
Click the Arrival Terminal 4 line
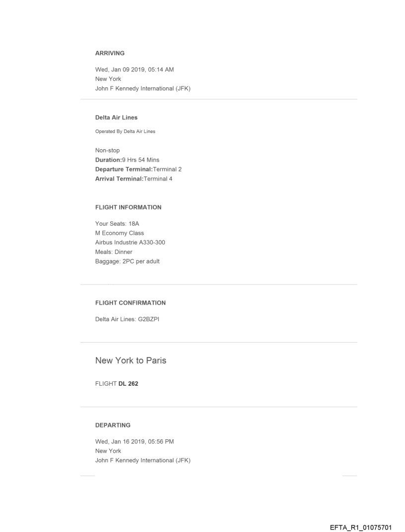click(134, 178)
